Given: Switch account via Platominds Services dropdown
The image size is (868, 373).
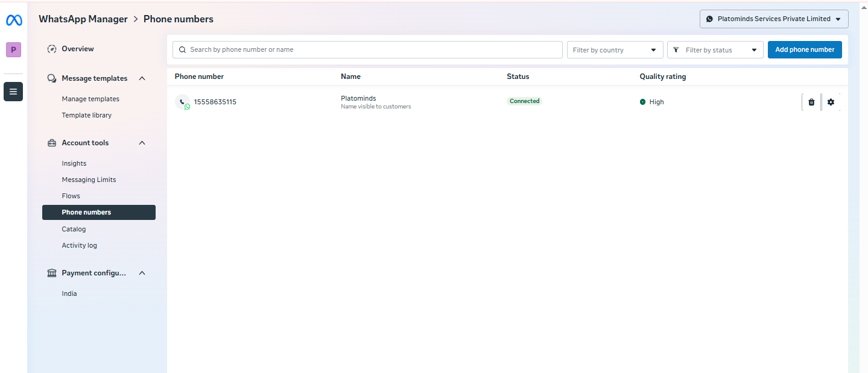Looking at the screenshot, I should point(773,19).
